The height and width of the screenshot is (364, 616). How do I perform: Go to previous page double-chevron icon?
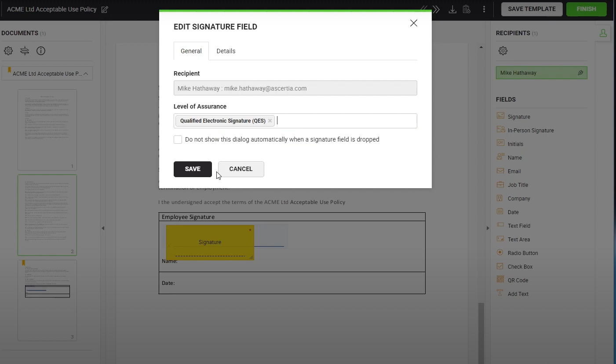point(424,9)
